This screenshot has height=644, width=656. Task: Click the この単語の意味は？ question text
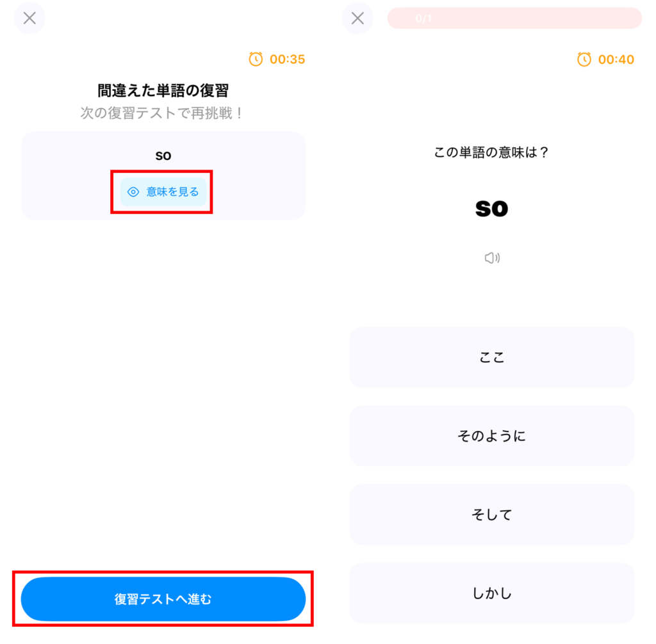(491, 153)
